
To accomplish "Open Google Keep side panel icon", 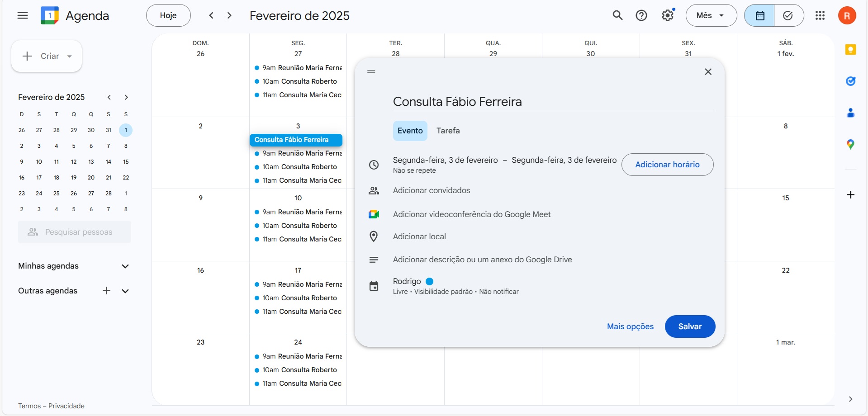I will point(851,50).
